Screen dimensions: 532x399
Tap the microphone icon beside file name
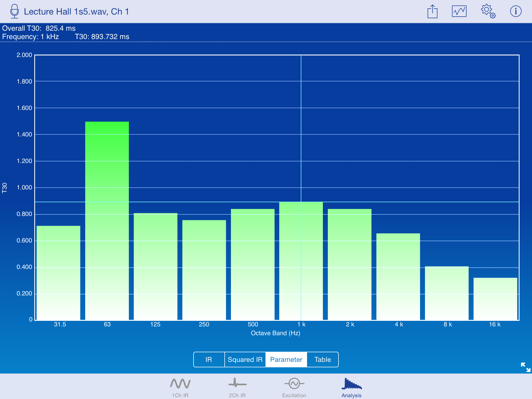pyautogui.click(x=15, y=11)
